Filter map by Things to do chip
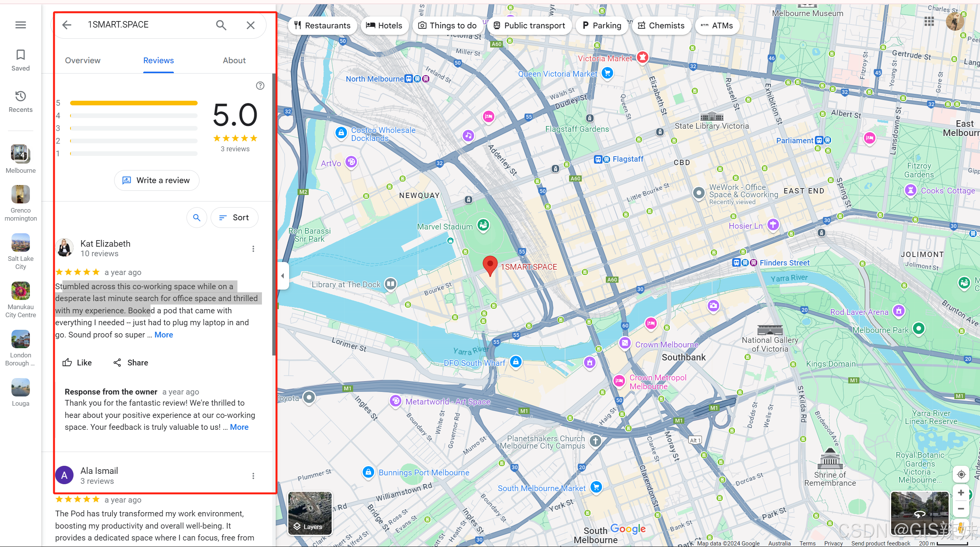The image size is (980, 547). [448, 26]
